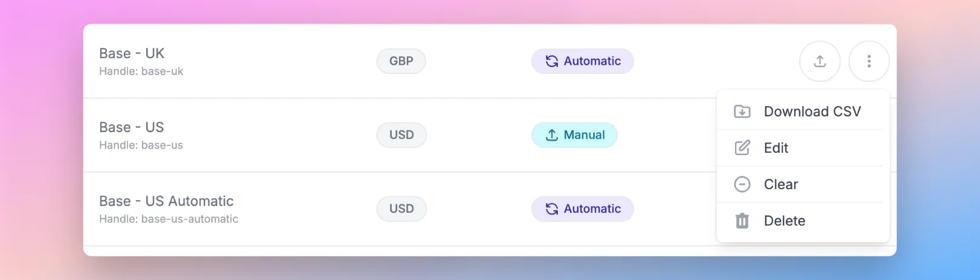Image resolution: width=980 pixels, height=280 pixels.
Task: Click the Handle: base-us text
Action: pyautogui.click(x=141, y=145)
